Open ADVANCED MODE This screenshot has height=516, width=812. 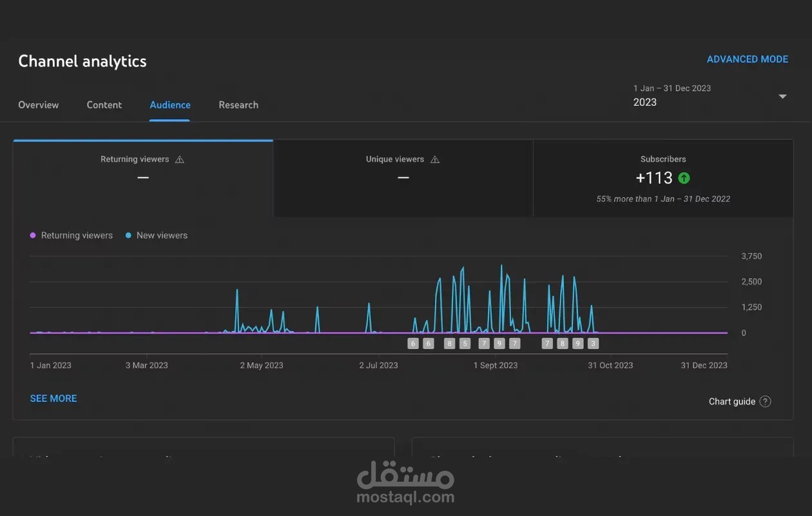coord(748,59)
